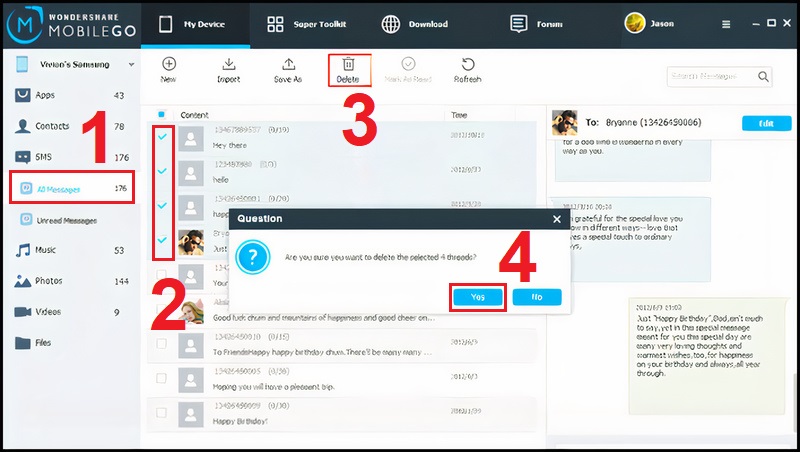Screen dimensions: 800x452
Task: Click the avatar beside "Hey there"
Action: click(x=191, y=139)
